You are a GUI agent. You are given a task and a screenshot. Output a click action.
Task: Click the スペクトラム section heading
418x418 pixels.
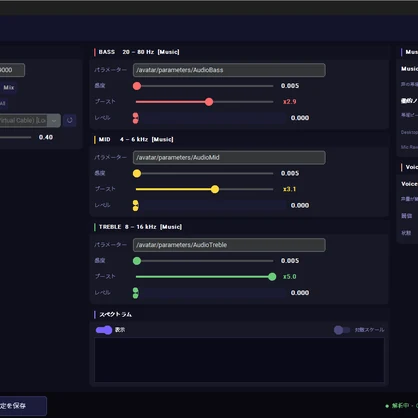115,314
